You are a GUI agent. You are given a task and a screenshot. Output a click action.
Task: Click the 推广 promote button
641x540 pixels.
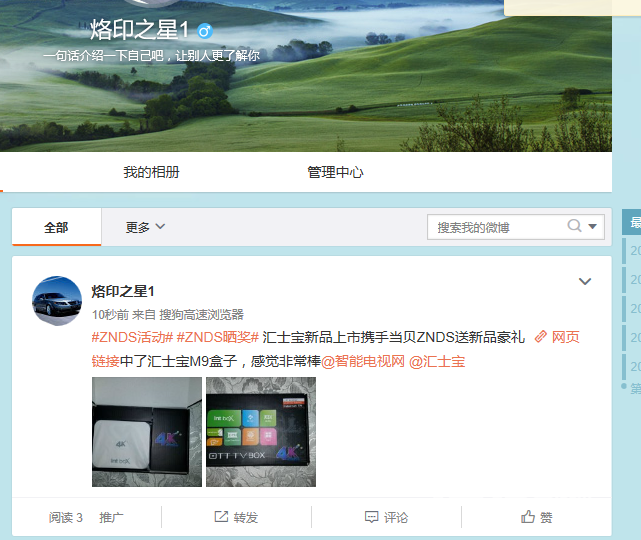(x=111, y=518)
